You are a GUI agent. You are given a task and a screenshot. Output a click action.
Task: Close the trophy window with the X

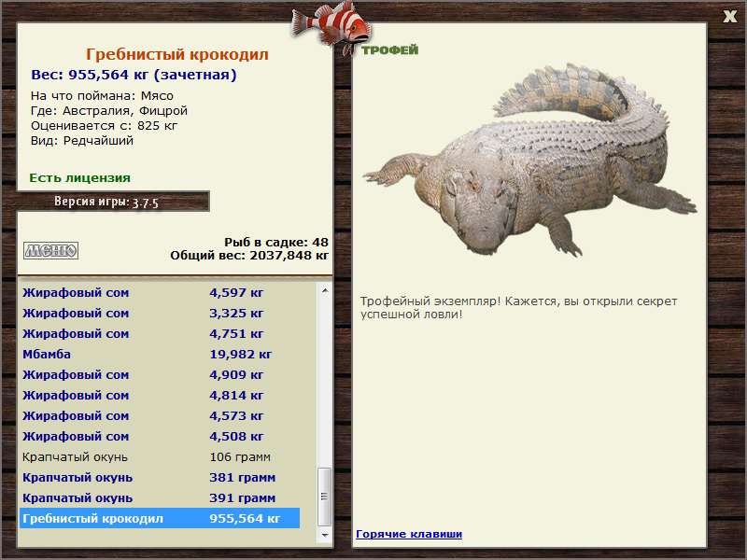tap(729, 17)
